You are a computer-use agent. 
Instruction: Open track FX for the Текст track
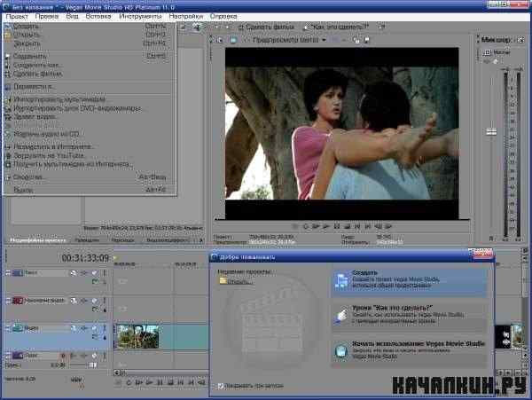[83, 273]
